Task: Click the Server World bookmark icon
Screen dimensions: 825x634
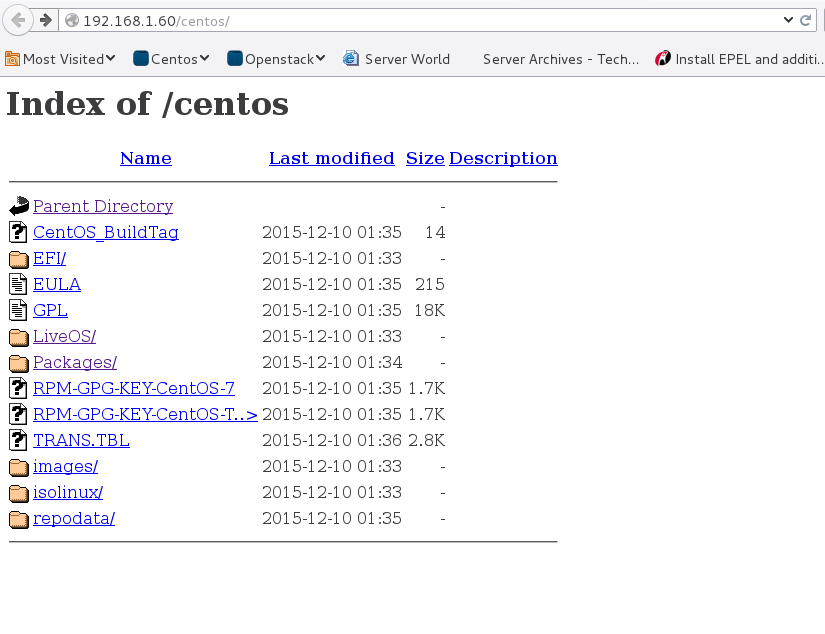Action: pos(351,58)
